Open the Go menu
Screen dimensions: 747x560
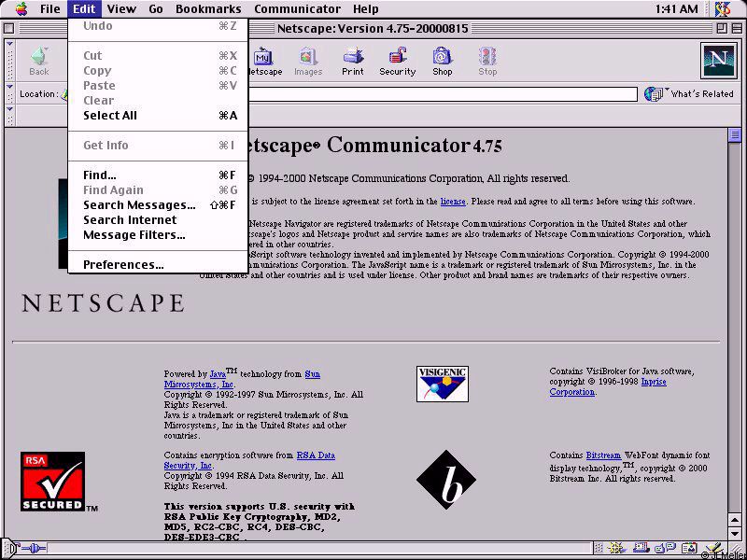[156, 8]
